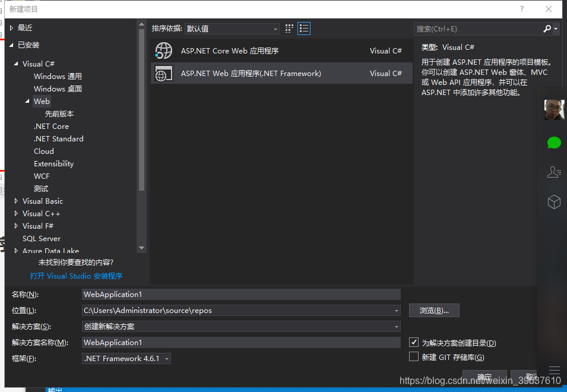The width and height of the screenshot is (567, 392).
Task: Open the search options dropdown arrow
Action: [x=556, y=29]
